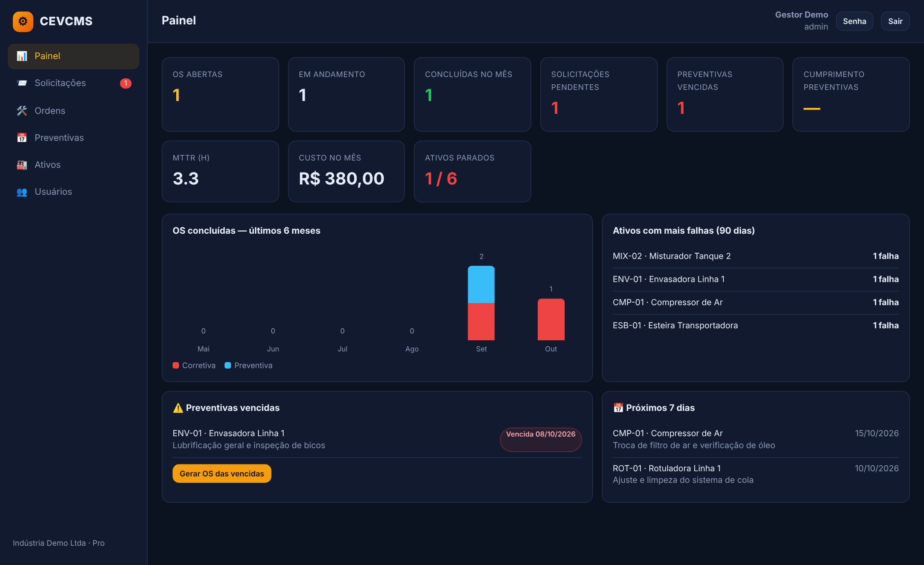Click the calendar icon beside Próximos 7 dias

tap(618, 408)
